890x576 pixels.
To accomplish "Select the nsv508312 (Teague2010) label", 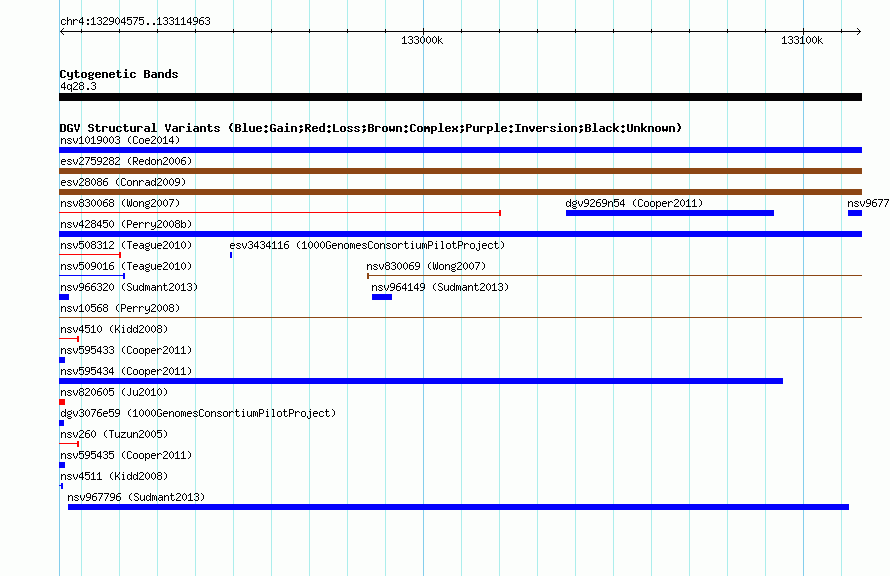I will 126,245.
